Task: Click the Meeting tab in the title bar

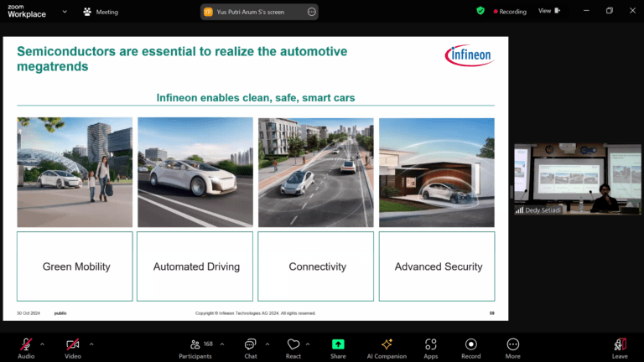Action: (101, 12)
